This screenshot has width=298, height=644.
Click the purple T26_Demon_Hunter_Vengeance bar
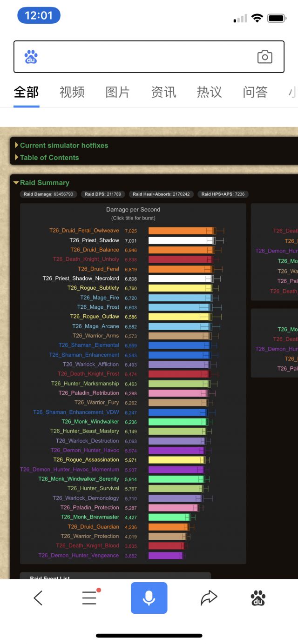point(165,556)
